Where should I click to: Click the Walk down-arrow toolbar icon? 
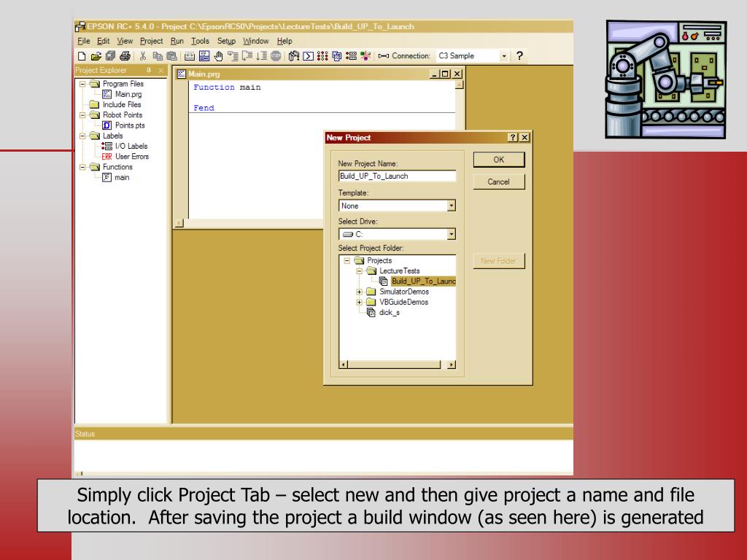point(261,56)
